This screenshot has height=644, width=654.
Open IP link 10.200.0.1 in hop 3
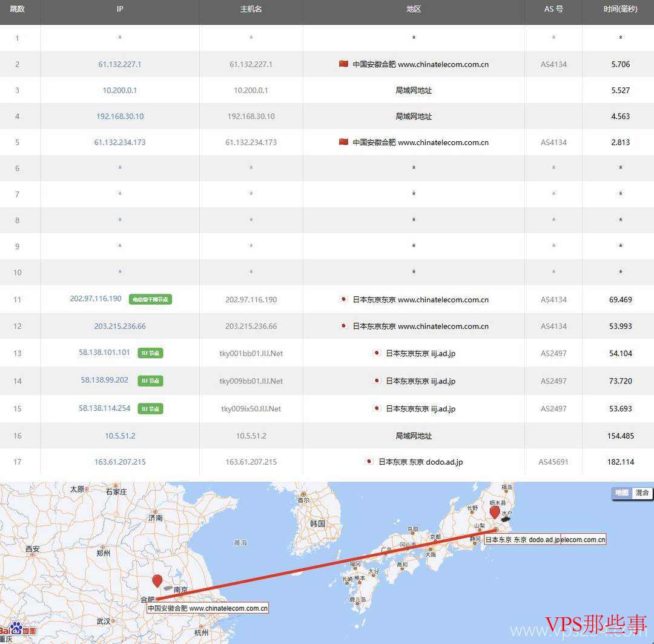click(120, 90)
